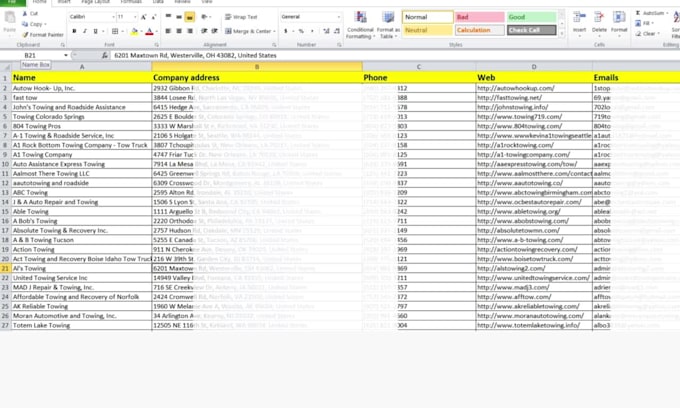Click the formula bar address text
This screenshot has width=680, height=408.
coord(195,55)
